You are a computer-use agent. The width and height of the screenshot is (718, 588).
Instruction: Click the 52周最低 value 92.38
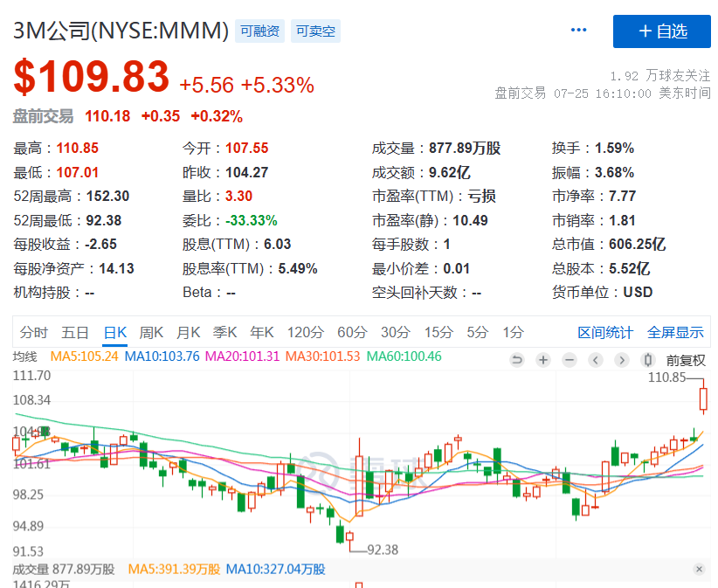(x=104, y=221)
